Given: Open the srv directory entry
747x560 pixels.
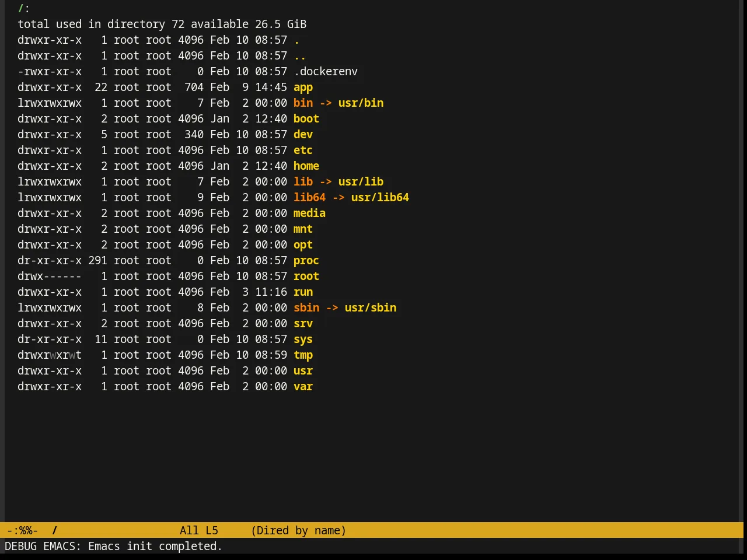Looking at the screenshot, I should [303, 324].
